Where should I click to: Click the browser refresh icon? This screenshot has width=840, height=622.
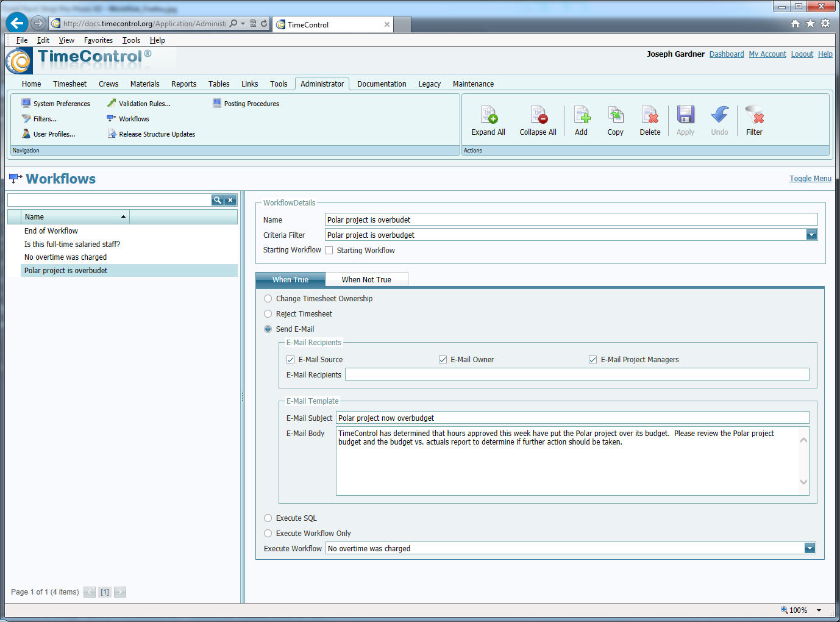pos(264,23)
